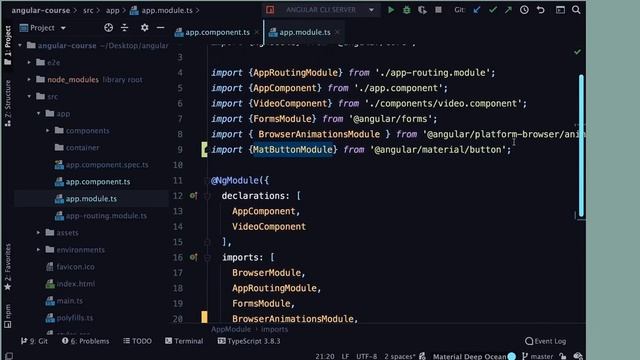This screenshot has height=360, width=640.
Task: Open the IDE window layout icon
Action: point(560,10)
